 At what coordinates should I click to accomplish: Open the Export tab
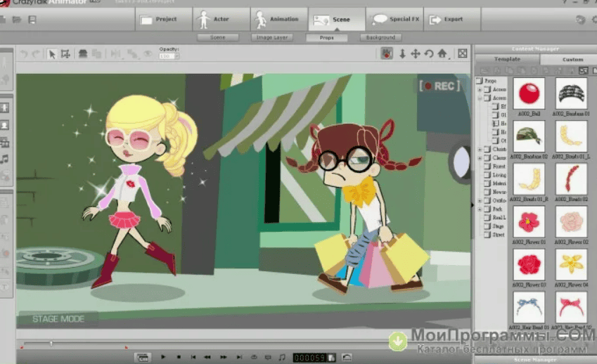coord(452,19)
